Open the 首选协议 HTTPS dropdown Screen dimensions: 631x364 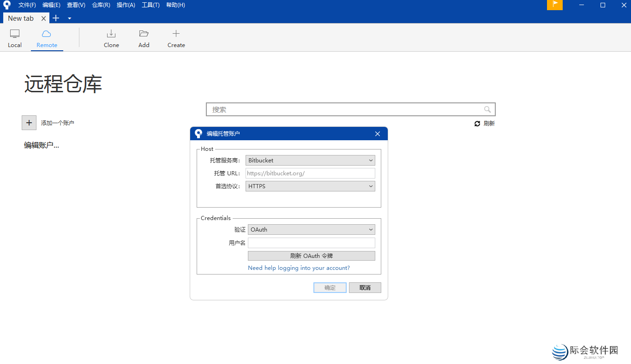point(310,186)
